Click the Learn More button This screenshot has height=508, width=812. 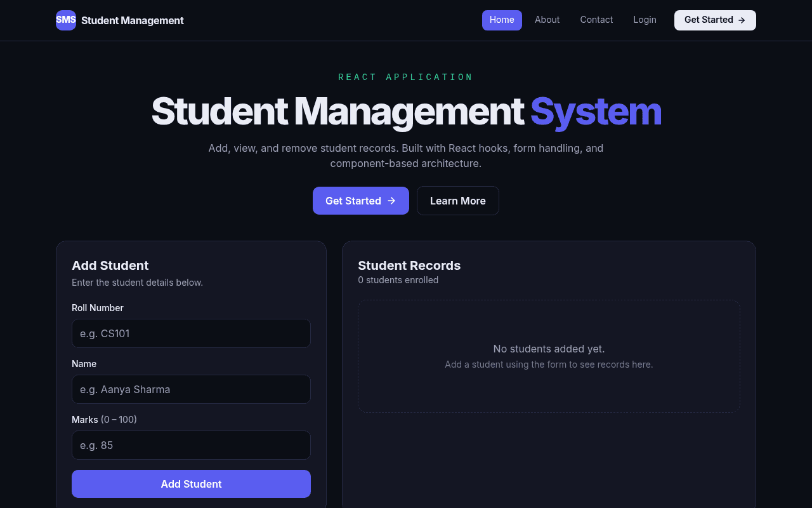tap(458, 201)
